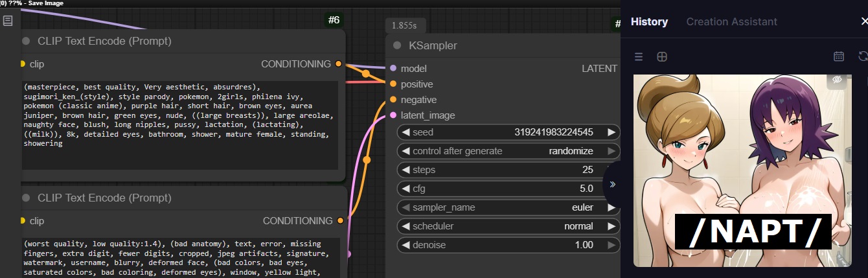Select previous sampler_name with left arrow
This screenshot has width=868, height=278.
click(x=406, y=207)
